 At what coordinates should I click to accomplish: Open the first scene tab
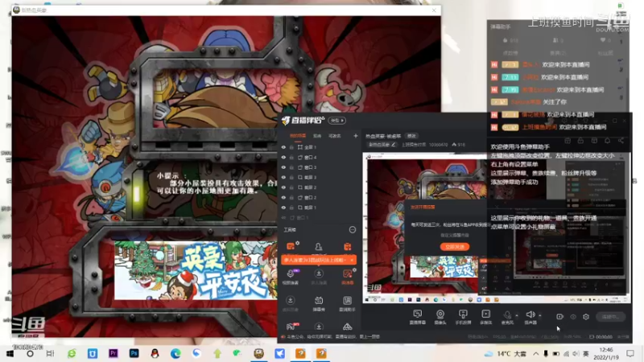[x=298, y=136]
